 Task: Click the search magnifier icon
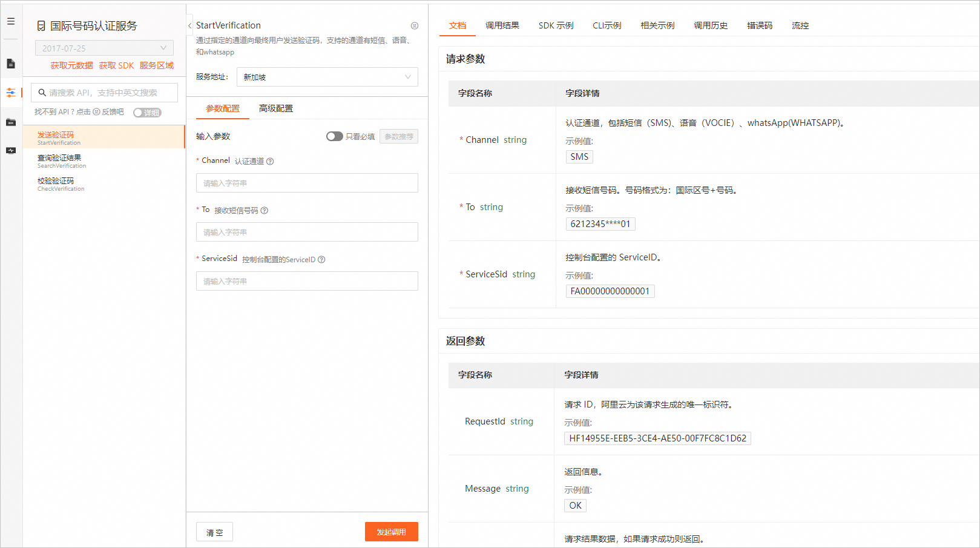(x=42, y=93)
